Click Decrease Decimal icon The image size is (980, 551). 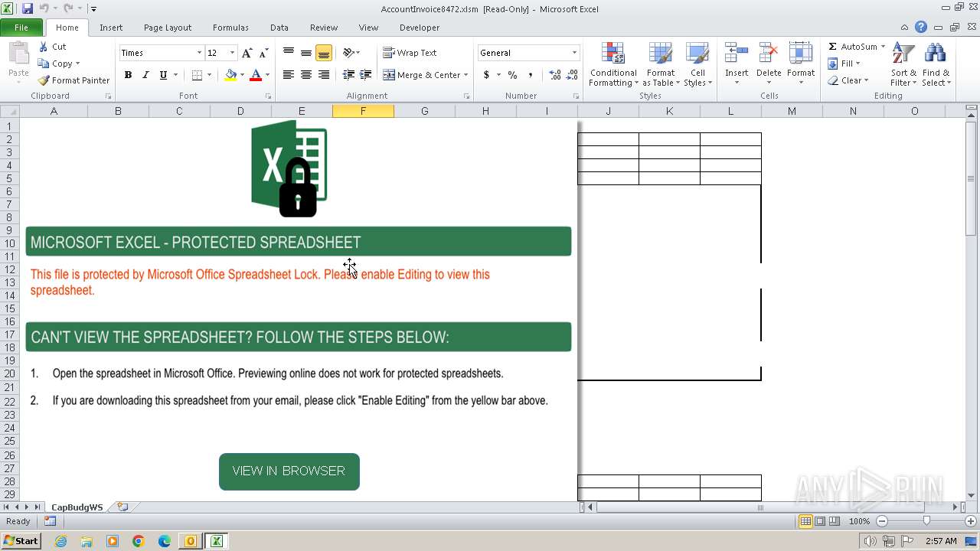[572, 75]
